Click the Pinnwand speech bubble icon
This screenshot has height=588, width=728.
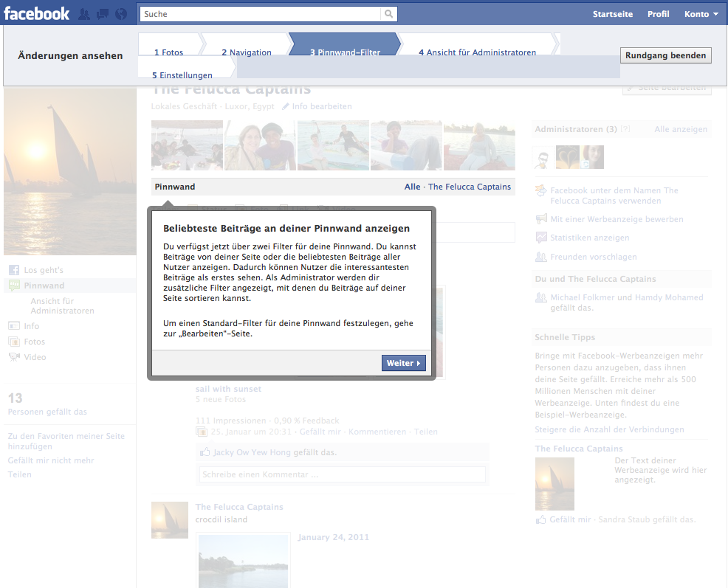point(14,286)
